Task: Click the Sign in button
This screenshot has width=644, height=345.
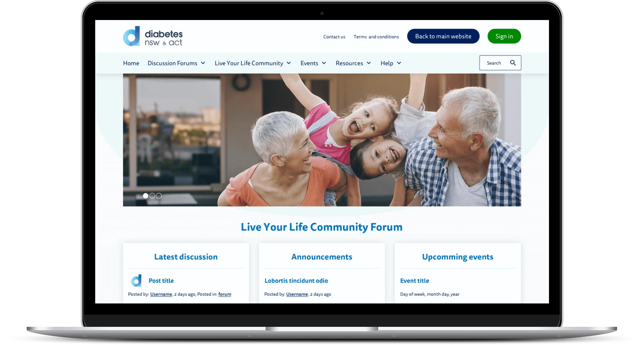Action: tap(504, 36)
